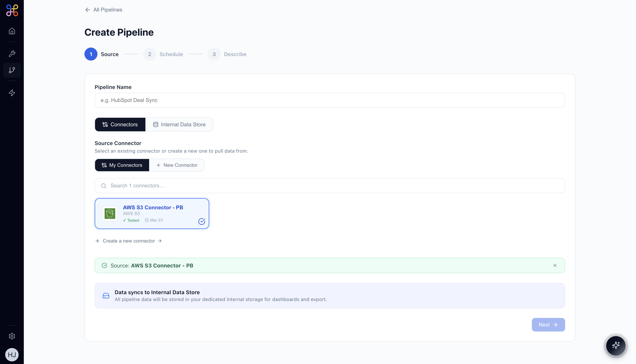
Task: Select the Connectors source toggle
Action: (120, 124)
